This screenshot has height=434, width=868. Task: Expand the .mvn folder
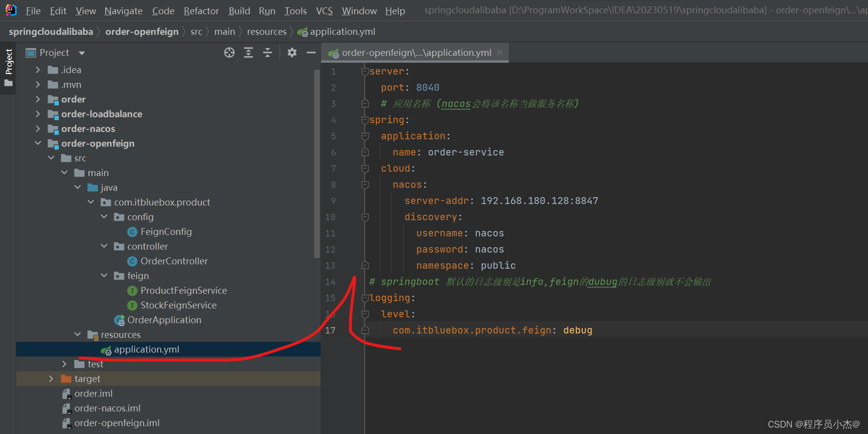click(38, 85)
